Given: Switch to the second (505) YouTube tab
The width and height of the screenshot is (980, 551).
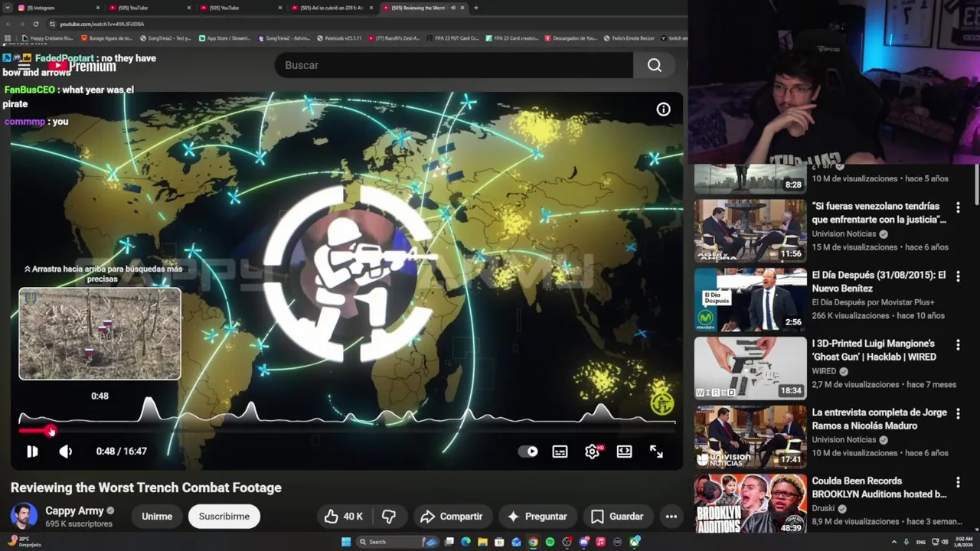Looking at the screenshot, I should [240, 8].
